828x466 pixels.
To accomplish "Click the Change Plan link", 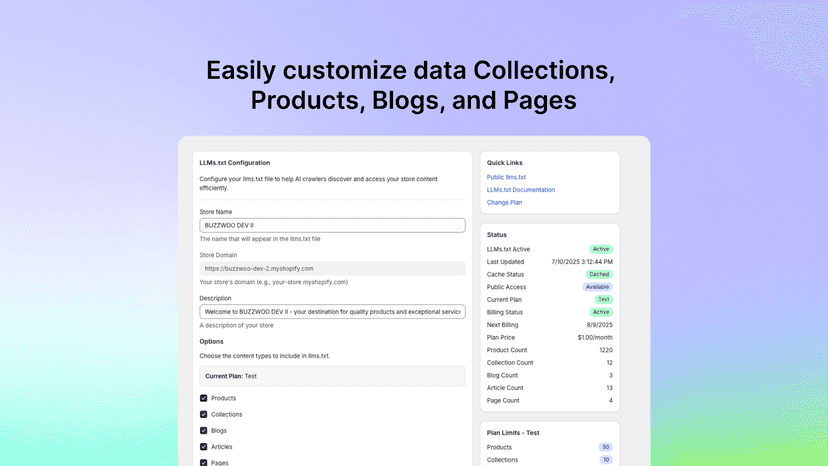I will 504,202.
